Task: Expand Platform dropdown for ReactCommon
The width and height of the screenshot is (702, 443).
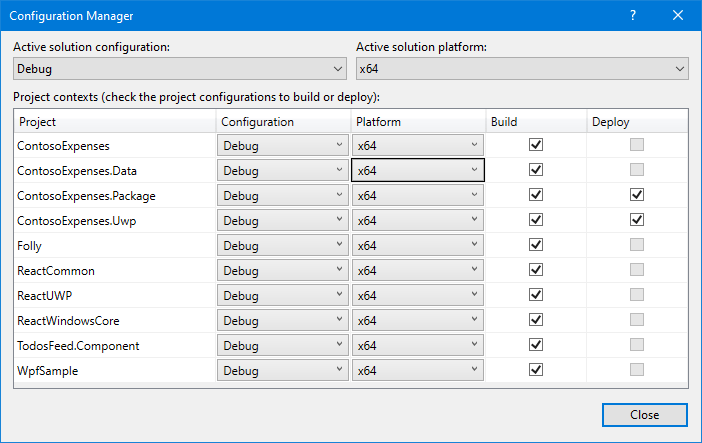Action: (x=418, y=270)
